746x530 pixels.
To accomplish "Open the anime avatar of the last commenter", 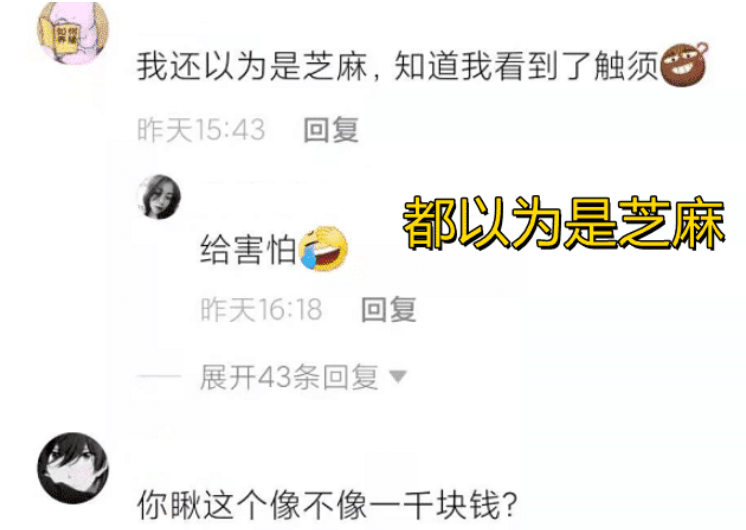I will (x=73, y=468).
